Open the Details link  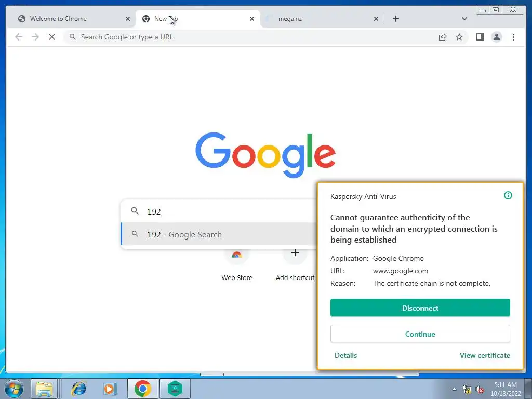[x=345, y=355]
